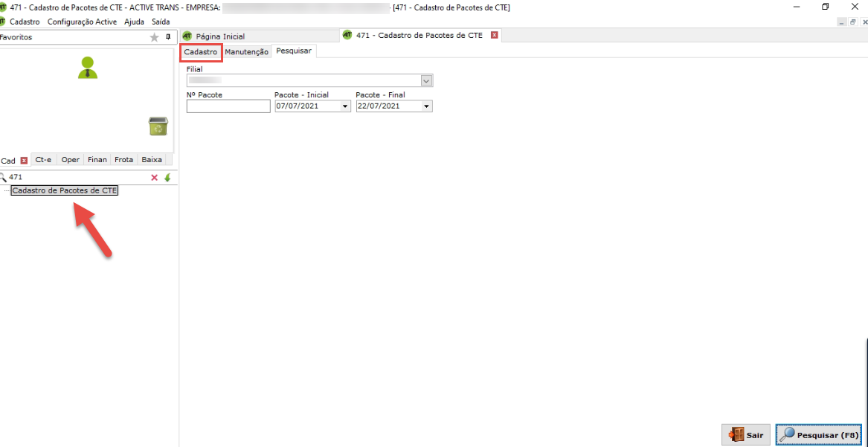Image resolution: width=868 pixels, height=447 pixels.
Task: Click the green recycle bin icon
Action: tap(158, 126)
